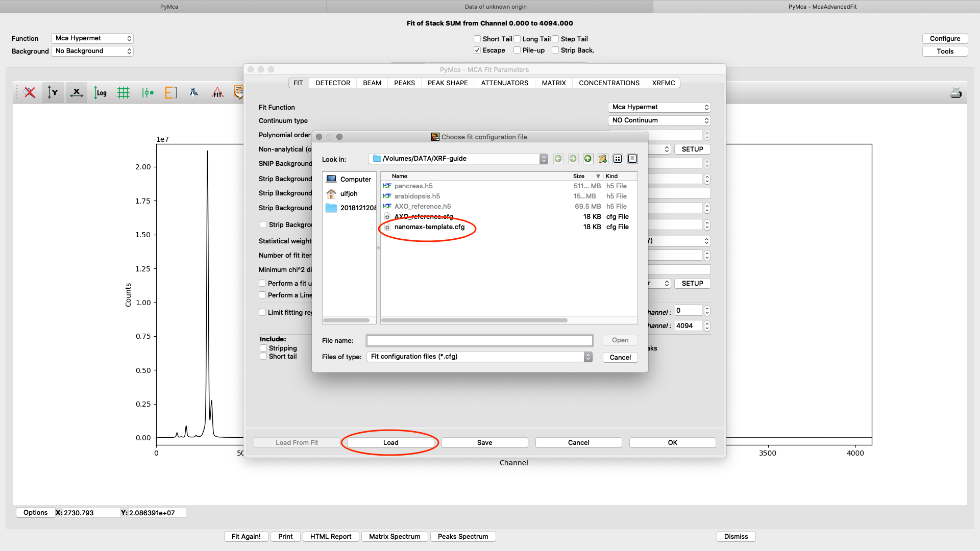
Task: Toggle the green grid icon
Action: point(124,92)
